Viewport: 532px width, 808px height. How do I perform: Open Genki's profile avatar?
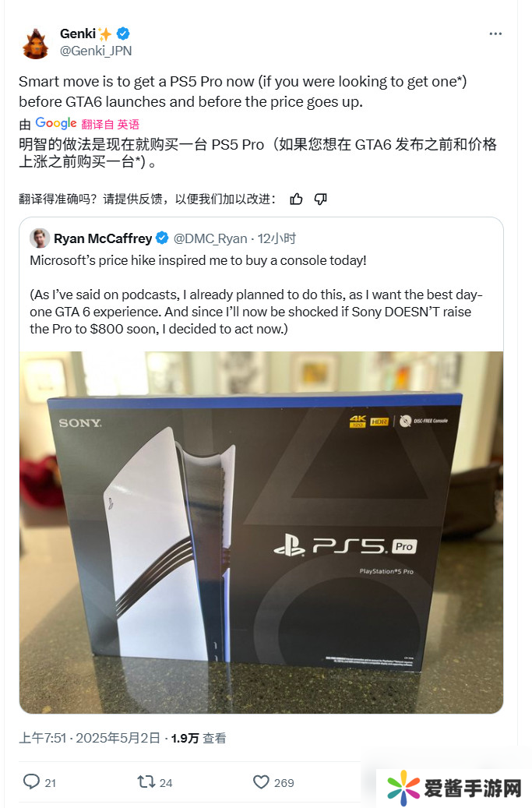pyautogui.click(x=36, y=44)
